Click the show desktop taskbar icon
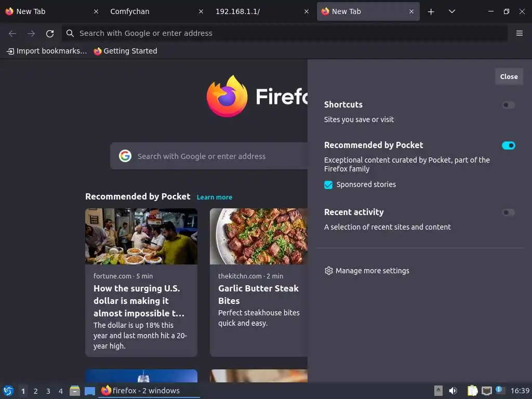 click(x=89, y=391)
